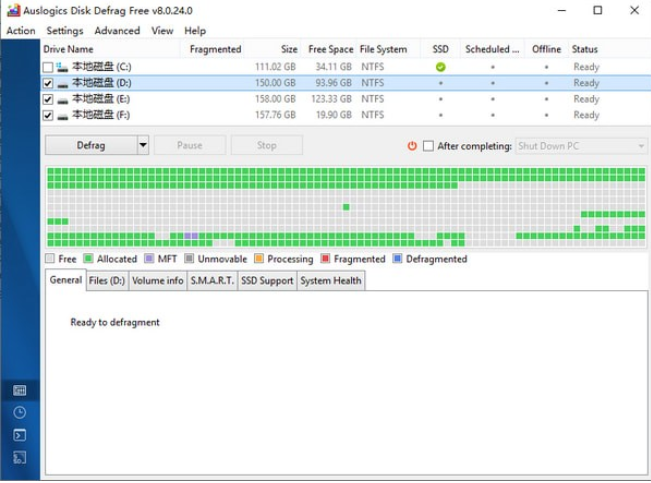The width and height of the screenshot is (651, 483).
Task: Click the Stop button
Action: [x=267, y=145]
